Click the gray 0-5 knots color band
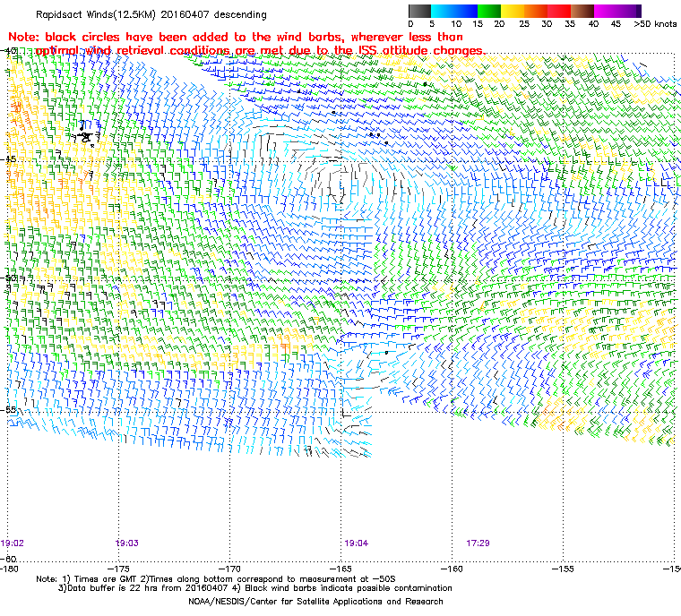681x616 pixels. [419, 11]
